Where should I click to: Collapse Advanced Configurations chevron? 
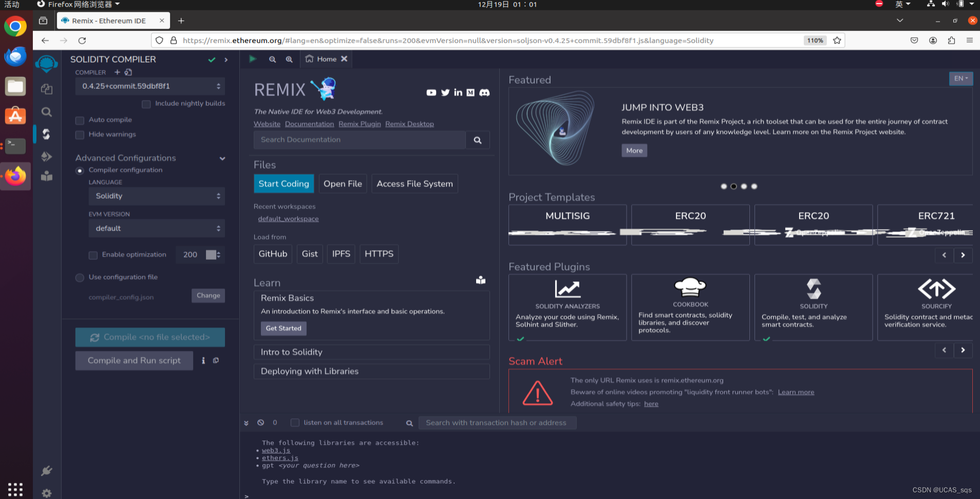point(222,159)
